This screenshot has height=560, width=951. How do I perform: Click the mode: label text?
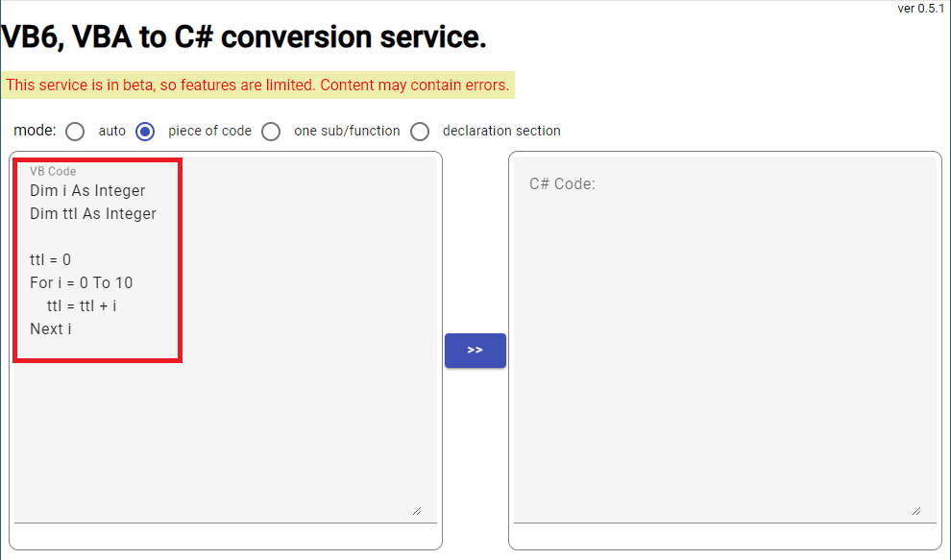pyautogui.click(x=35, y=131)
